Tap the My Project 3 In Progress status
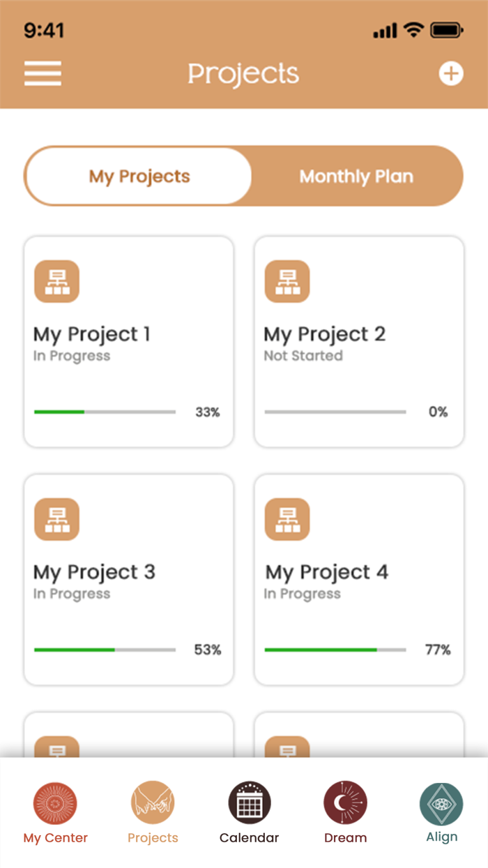488x868 pixels. click(x=72, y=594)
